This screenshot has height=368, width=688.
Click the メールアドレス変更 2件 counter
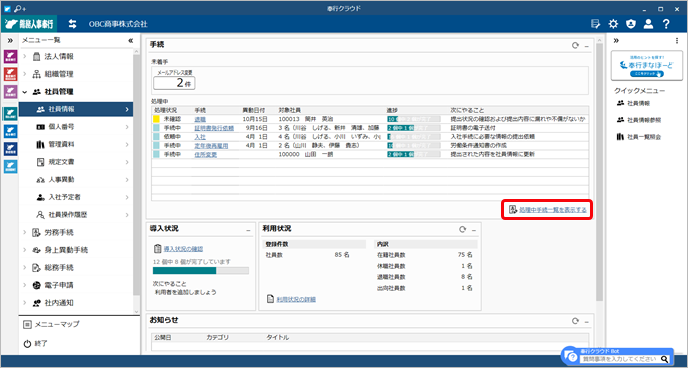tap(174, 82)
